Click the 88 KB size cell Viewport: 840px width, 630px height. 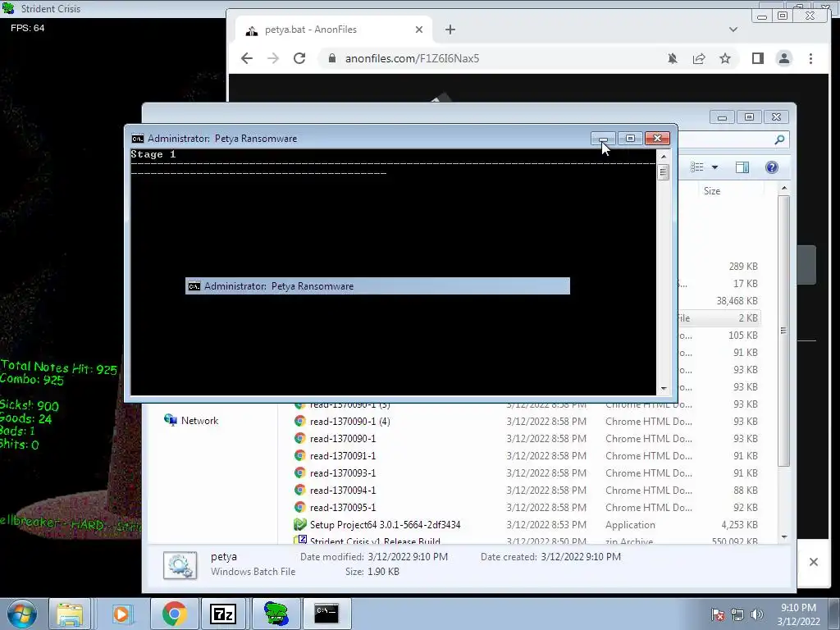point(745,490)
